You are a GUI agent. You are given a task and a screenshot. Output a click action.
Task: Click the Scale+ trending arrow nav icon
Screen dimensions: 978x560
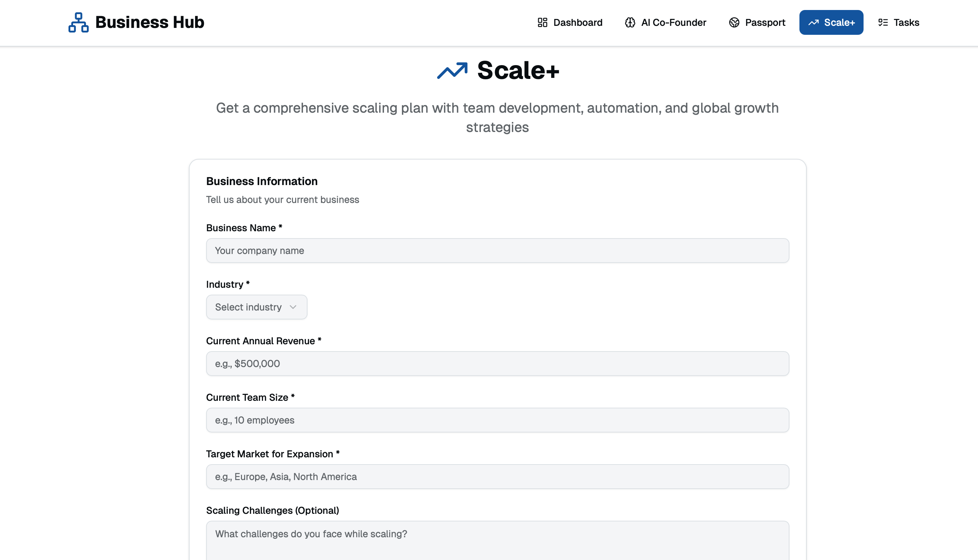coord(813,22)
